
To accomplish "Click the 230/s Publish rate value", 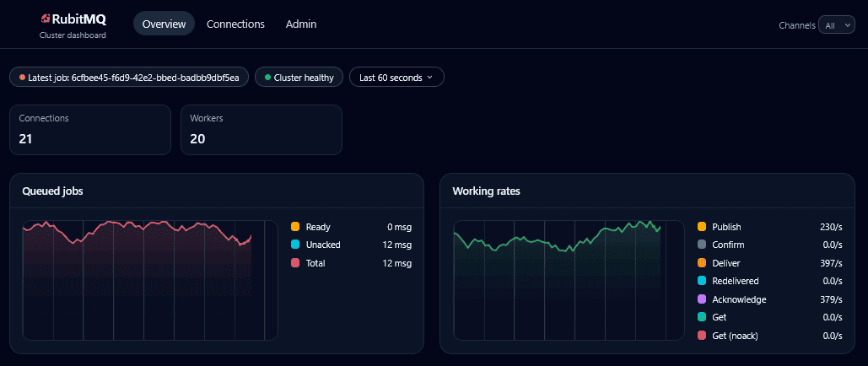I will click(831, 227).
